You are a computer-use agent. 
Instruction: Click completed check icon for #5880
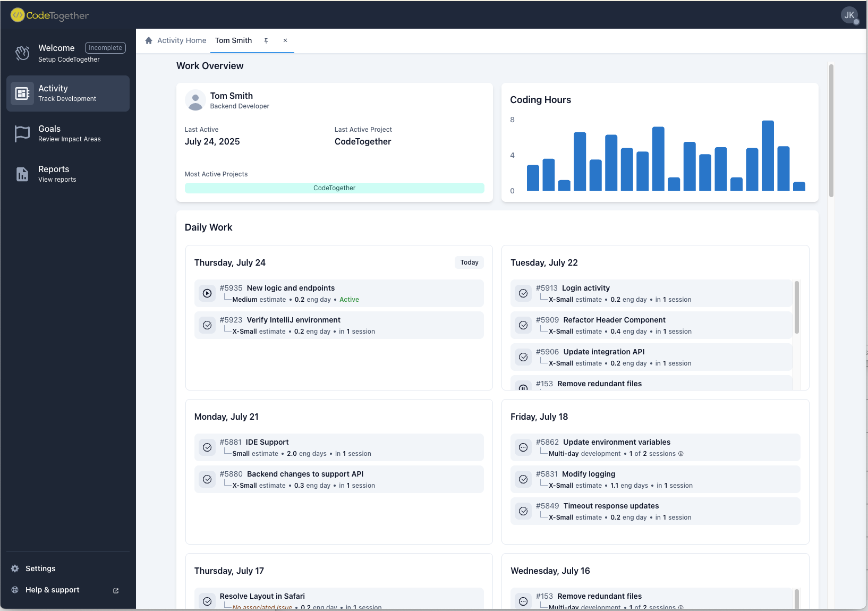(x=207, y=479)
